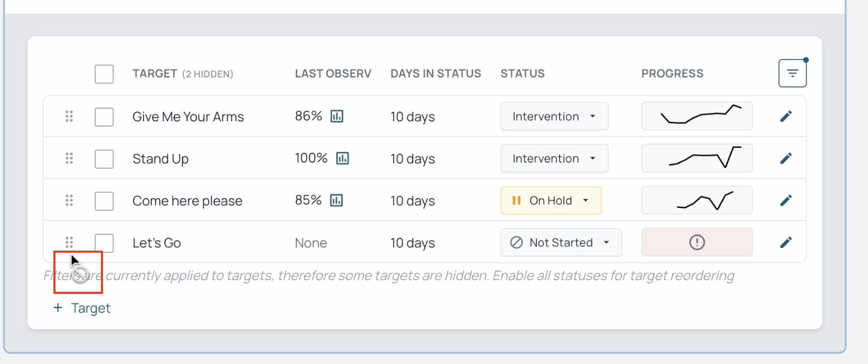The width and height of the screenshot is (868, 364).
Task: Open the Stand Up progress sparkline
Action: pyautogui.click(x=697, y=158)
